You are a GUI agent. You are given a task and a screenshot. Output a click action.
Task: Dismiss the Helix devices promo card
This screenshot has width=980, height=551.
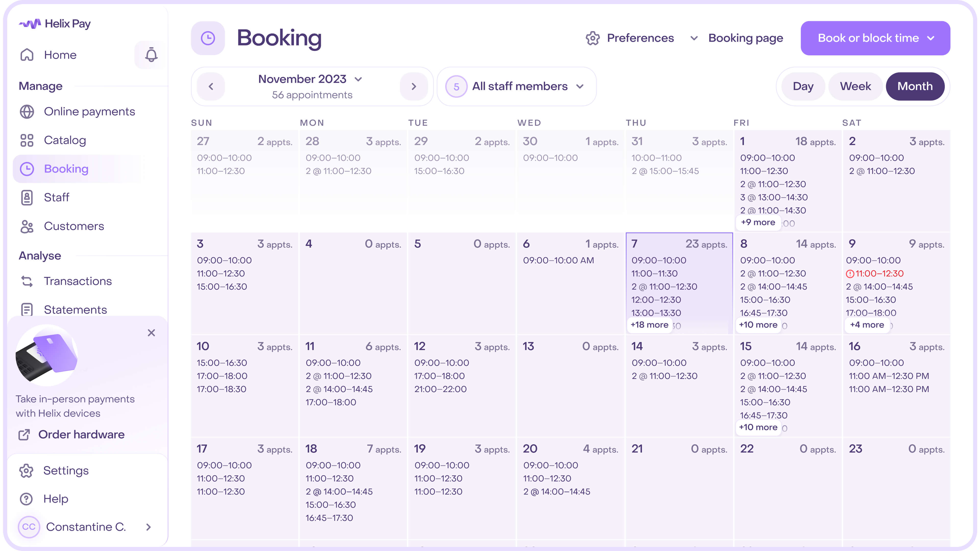(151, 333)
